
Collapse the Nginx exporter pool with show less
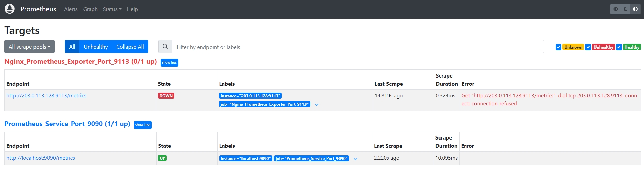(x=169, y=63)
